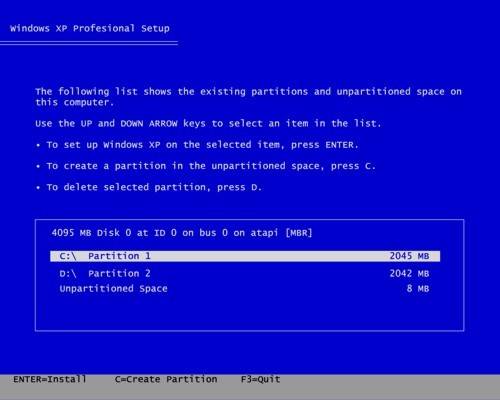Click the [MBR] label in the disk header
The height and width of the screenshot is (400, 500).
[x=299, y=233]
